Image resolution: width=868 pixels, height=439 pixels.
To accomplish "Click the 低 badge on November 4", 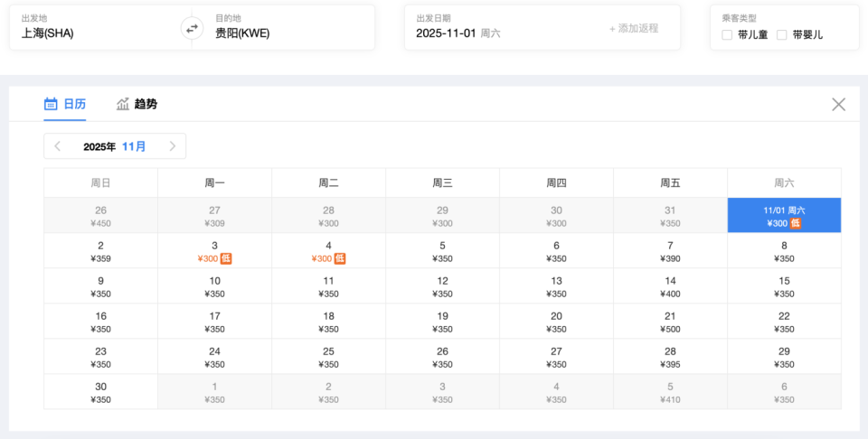I will point(341,259).
